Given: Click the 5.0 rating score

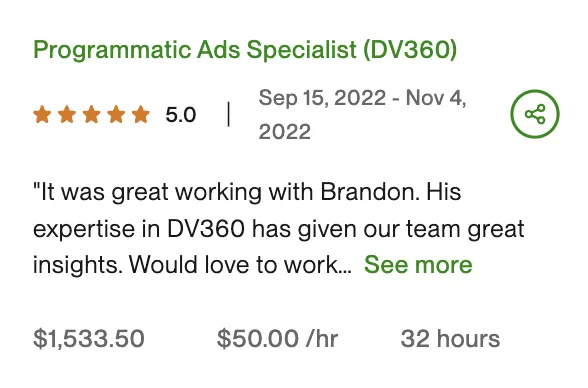Looking at the screenshot, I should [x=181, y=115].
